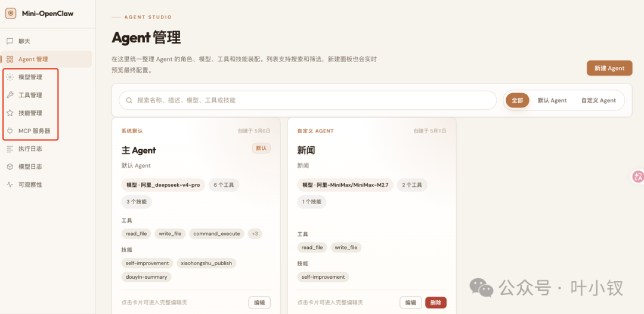
Task: Open the 新闻 card title
Action: click(x=306, y=150)
